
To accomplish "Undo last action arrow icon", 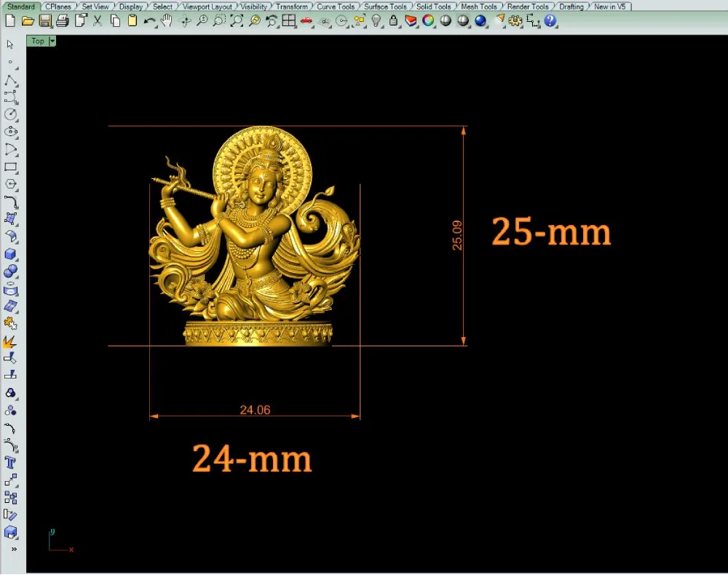I will point(149,21).
